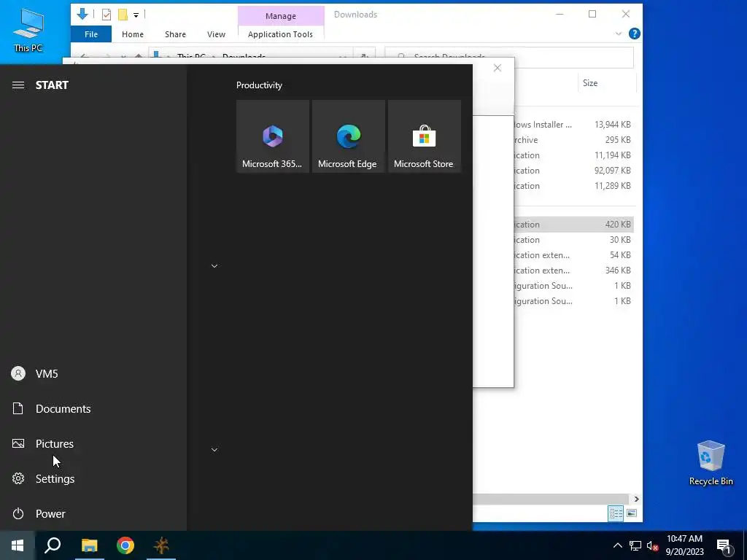Click the Productivity group heading

pyautogui.click(x=259, y=85)
